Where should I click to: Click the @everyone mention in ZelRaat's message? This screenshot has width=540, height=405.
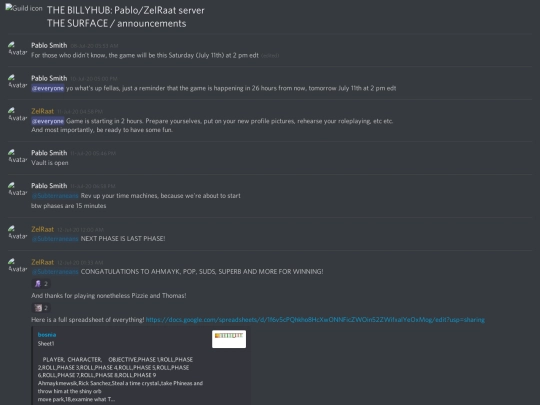coord(48,121)
